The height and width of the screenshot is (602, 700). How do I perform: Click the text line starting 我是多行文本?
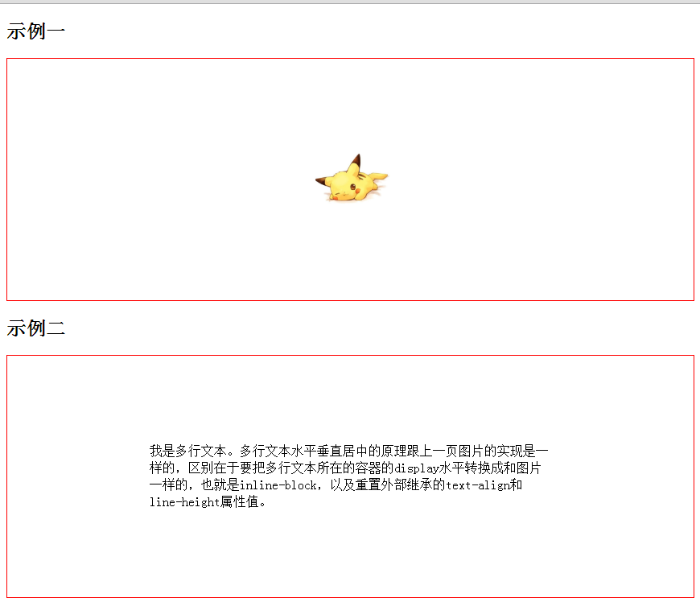pos(348,451)
